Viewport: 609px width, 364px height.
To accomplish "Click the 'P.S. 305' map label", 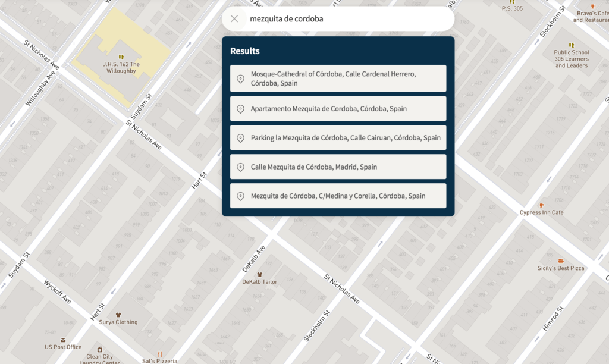I will coord(512,8).
